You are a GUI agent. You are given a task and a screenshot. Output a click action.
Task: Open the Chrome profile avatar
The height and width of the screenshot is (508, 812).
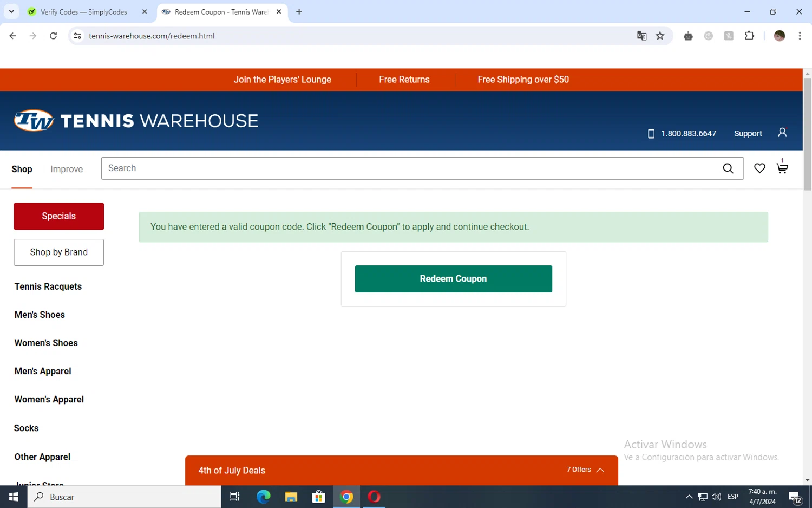tap(780, 36)
